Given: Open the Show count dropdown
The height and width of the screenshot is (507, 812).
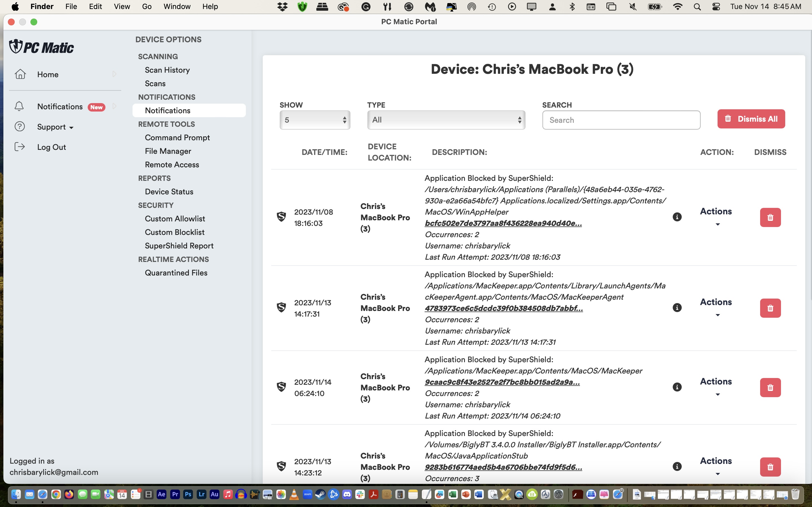Looking at the screenshot, I should click(x=315, y=120).
